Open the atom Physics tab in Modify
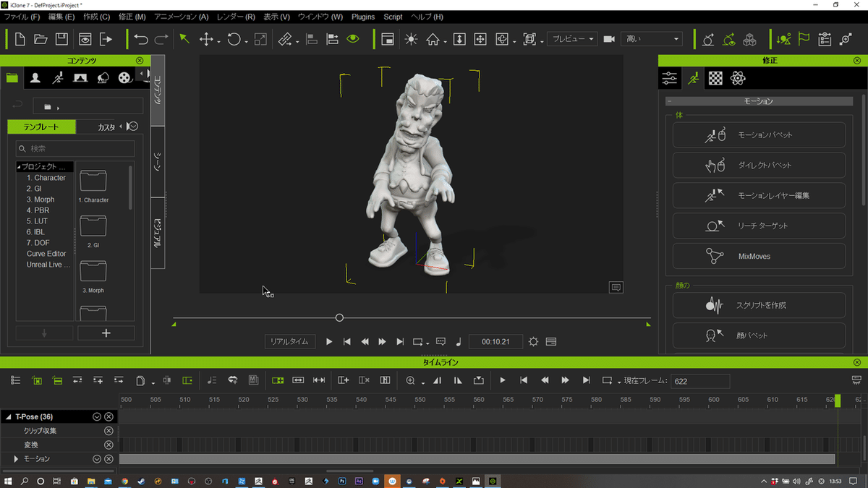 point(738,78)
